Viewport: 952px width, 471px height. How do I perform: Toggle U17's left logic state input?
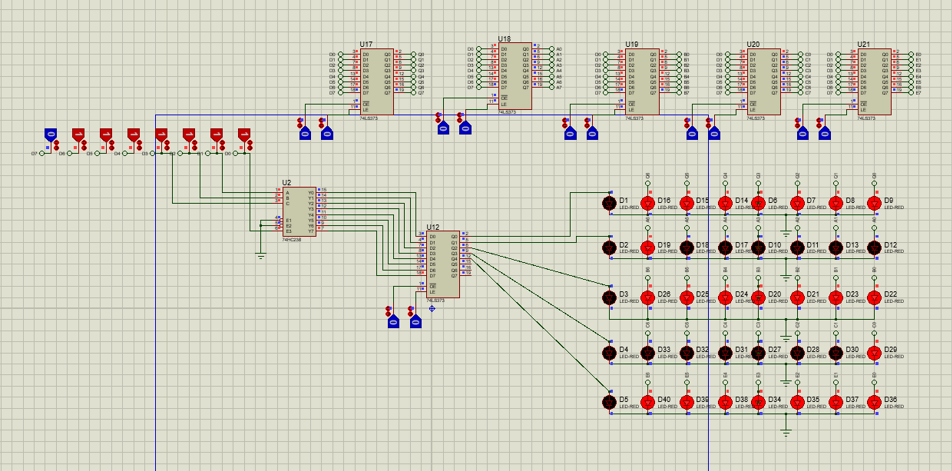pyautogui.click(x=306, y=131)
